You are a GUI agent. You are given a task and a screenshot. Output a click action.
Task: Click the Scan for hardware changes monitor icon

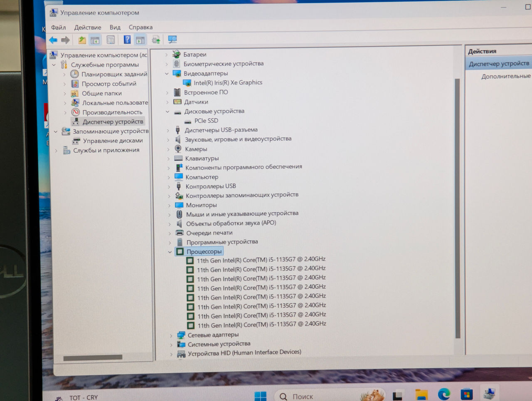point(172,40)
